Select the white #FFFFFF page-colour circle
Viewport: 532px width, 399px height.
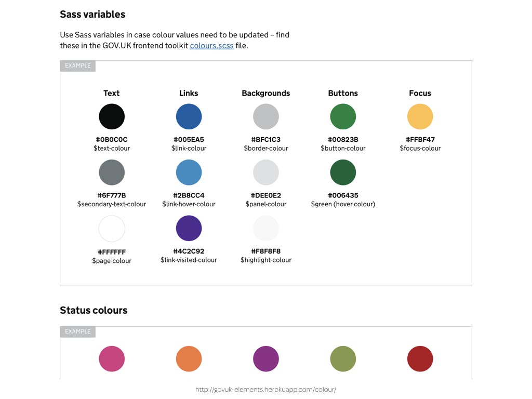pyautogui.click(x=112, y=229)
